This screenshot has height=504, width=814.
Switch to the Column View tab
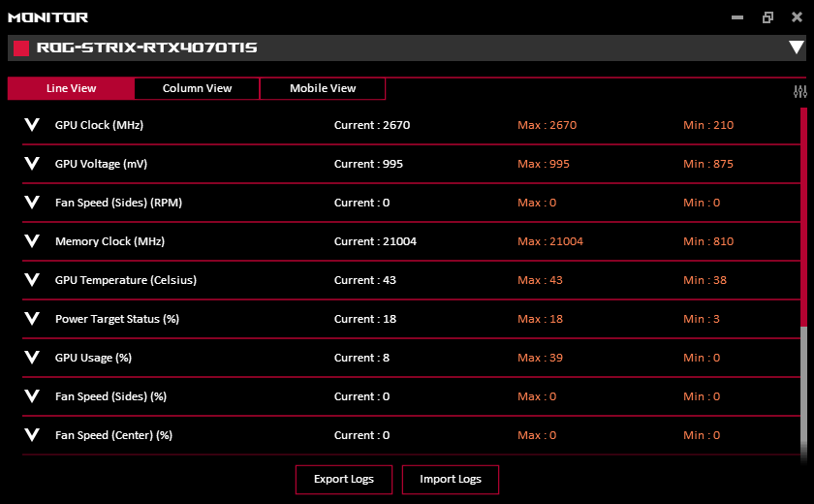[198, 88]
